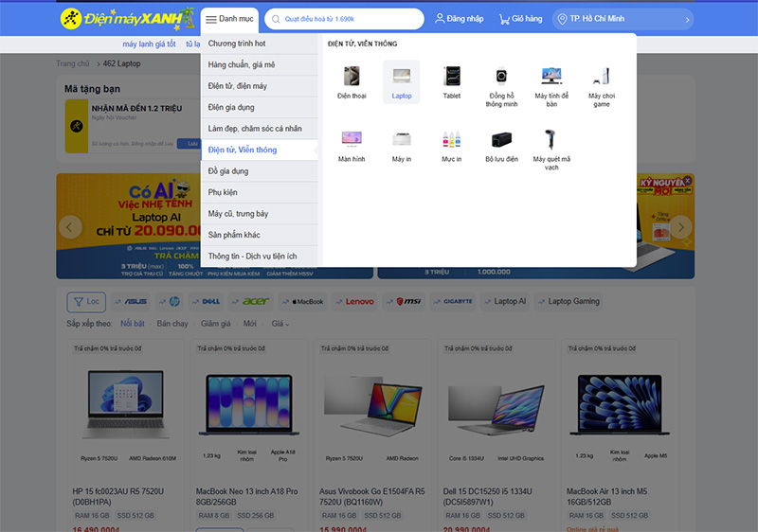
Task: Click the Lưu voucher save button
Action: coord(189,143)
